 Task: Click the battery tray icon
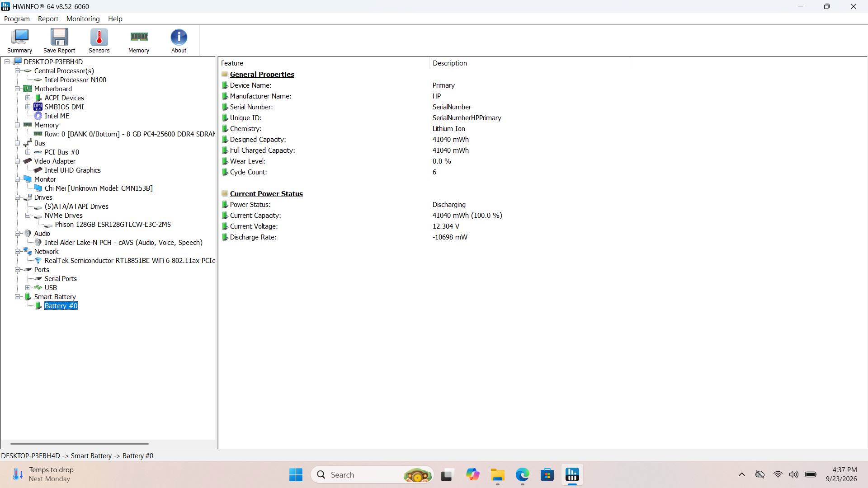[811, 474]
